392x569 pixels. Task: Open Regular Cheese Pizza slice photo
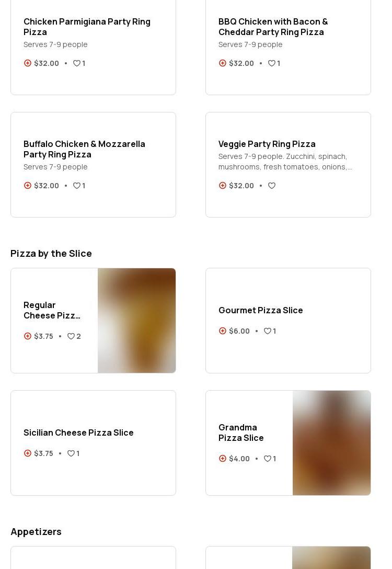pos(136,321)
